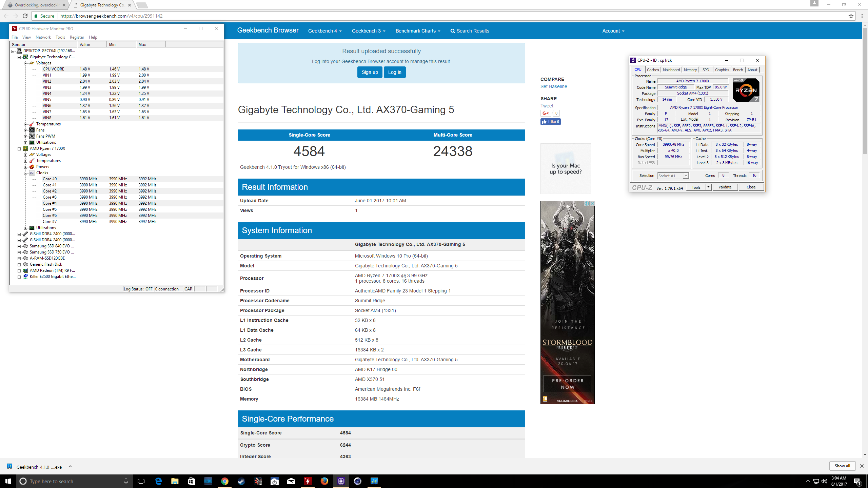Viewport: 868px width, 488px height.
Task: Click the volume icon in system tray
Action: pos(824,481)
